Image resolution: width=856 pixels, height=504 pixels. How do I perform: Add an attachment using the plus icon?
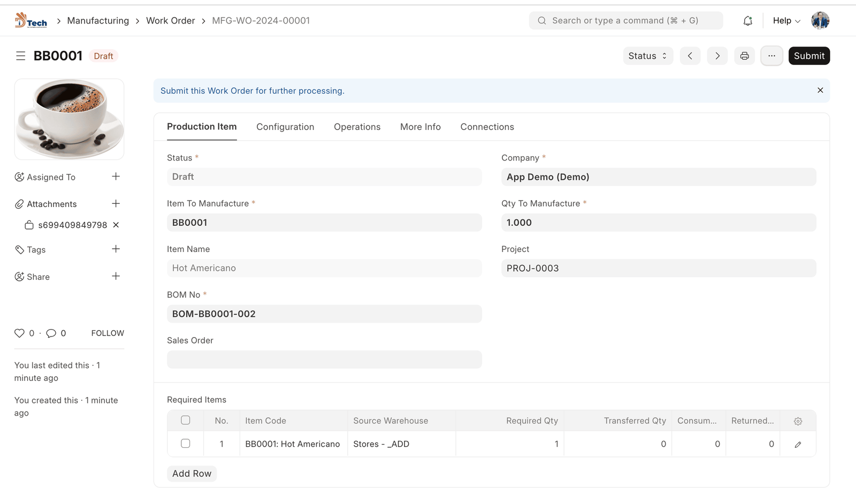[116, 204]
